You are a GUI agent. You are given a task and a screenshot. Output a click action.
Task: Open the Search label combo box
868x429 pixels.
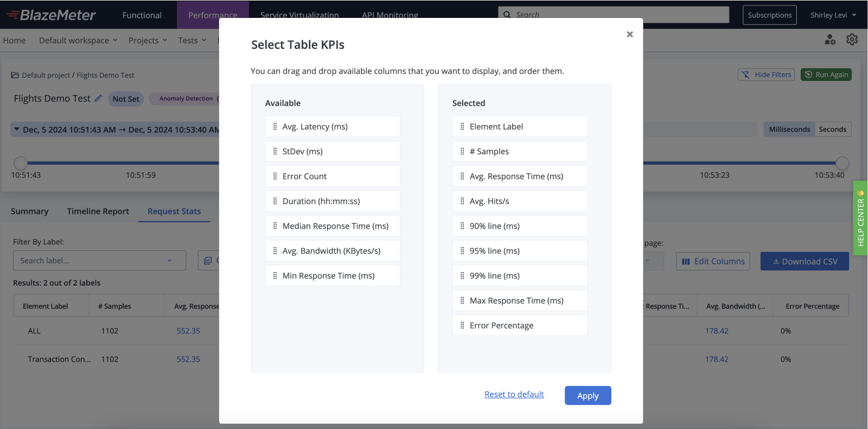click(x=99, y=261)
